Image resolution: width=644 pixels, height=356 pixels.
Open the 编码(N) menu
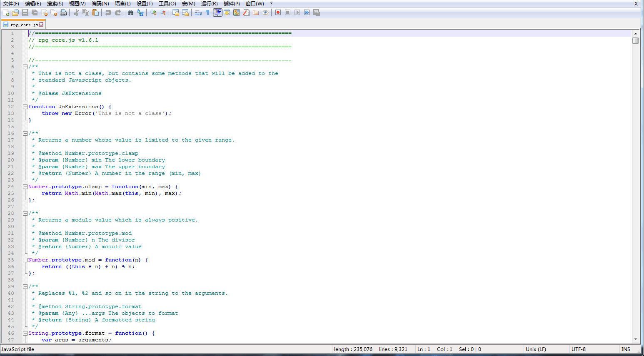(x=100, y=4)
